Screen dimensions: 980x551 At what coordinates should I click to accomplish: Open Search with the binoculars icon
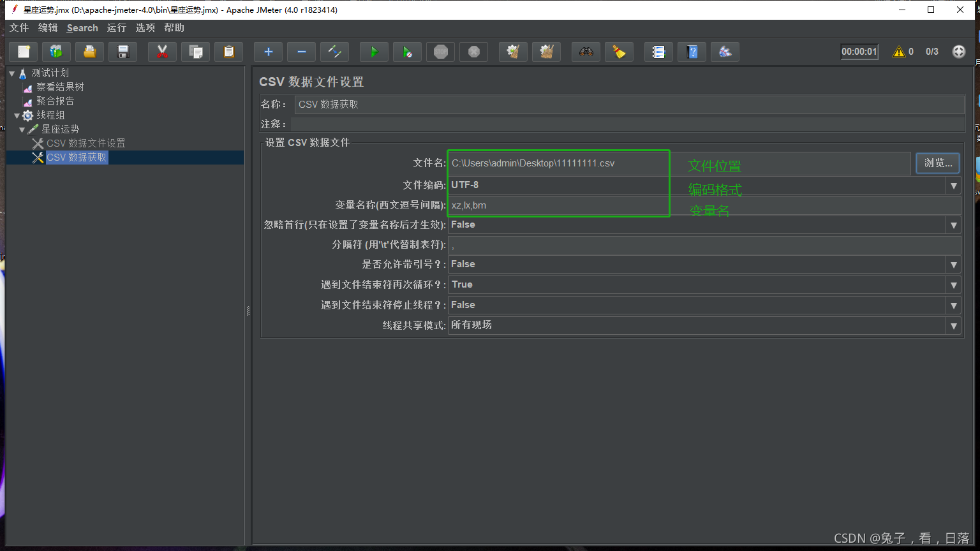tap(586, 52)
